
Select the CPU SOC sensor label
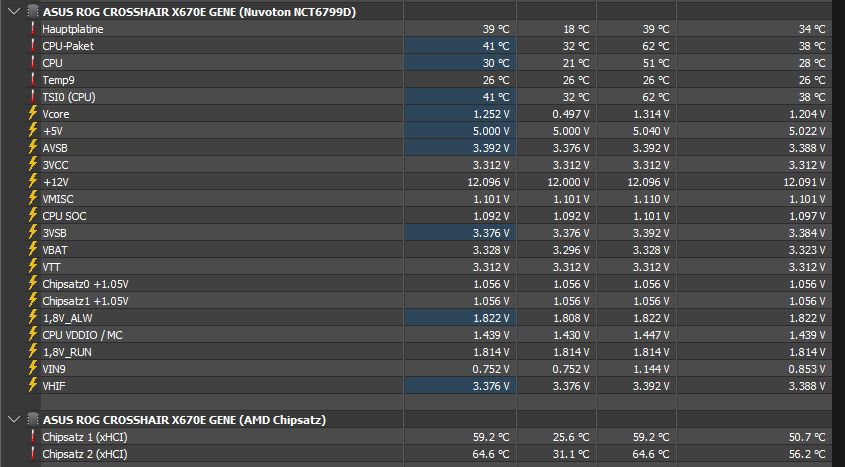click(x=64, y=216)
